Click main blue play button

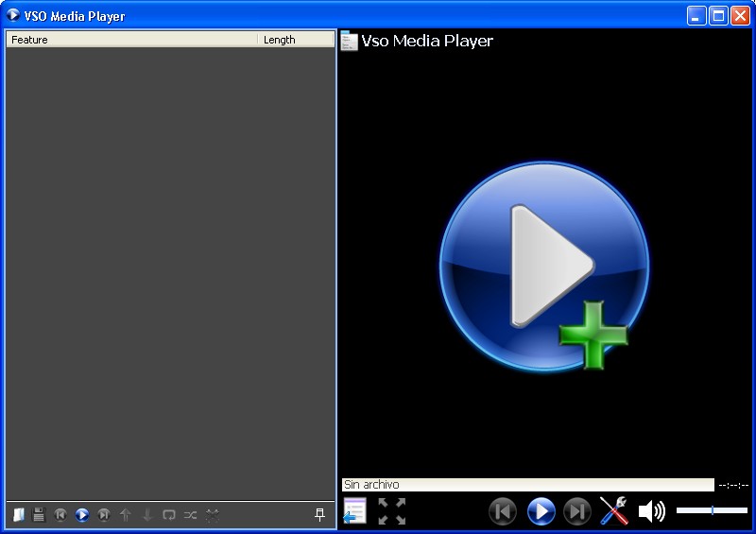pos(541,511)
